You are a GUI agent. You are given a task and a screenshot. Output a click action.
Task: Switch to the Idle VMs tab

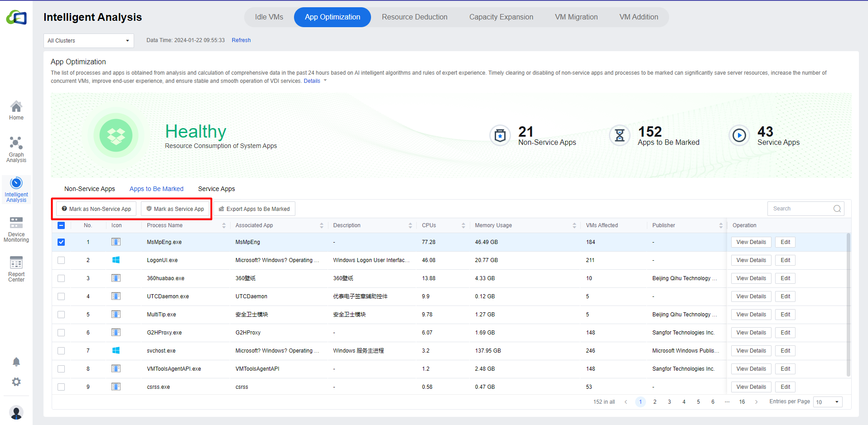coord(269,17)
